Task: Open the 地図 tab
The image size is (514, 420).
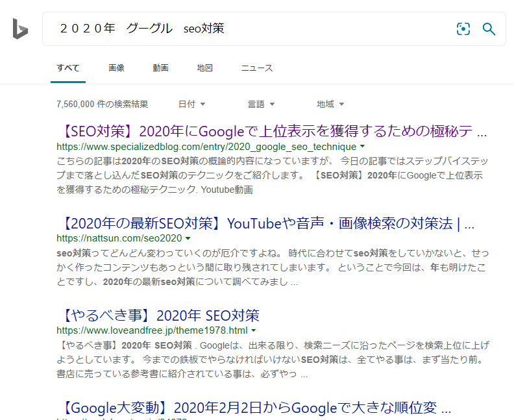Action: coord(205,68)
